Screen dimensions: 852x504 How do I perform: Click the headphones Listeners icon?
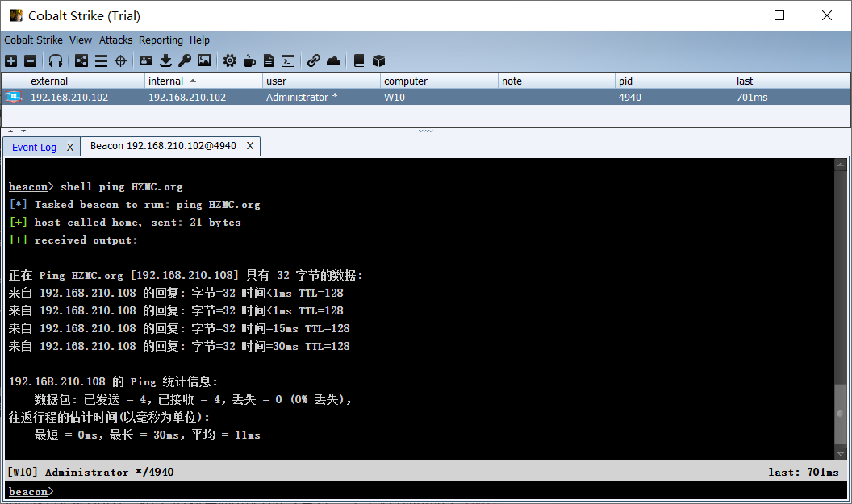point(56,60)
